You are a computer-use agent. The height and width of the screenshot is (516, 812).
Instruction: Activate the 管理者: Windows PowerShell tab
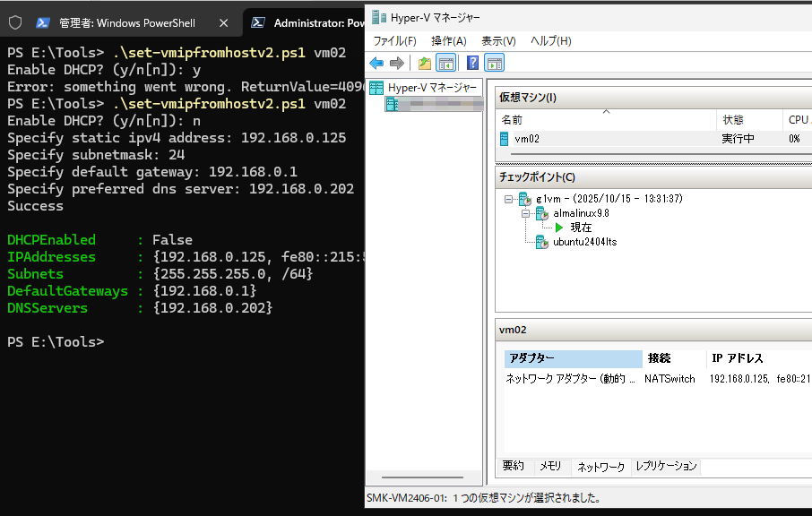click(x=127, y=22)
